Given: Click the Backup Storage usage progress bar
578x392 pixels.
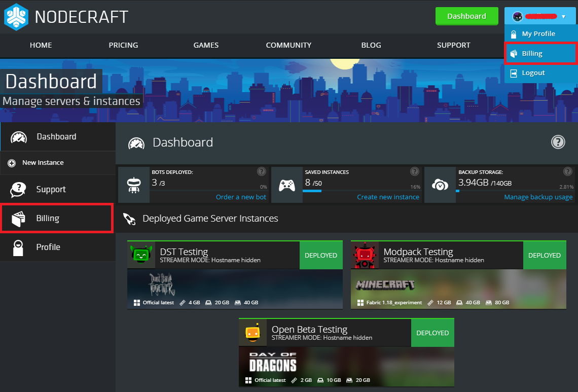Looking at the screenshot, I should 515,191.
